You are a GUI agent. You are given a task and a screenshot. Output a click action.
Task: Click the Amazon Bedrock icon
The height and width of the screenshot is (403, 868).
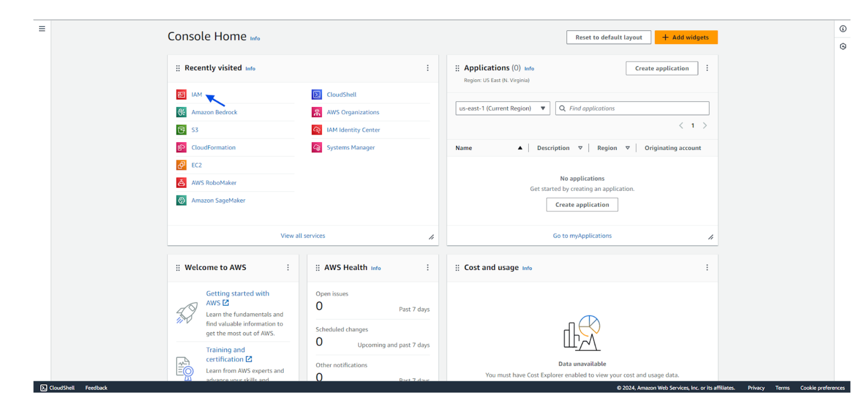coord(181,112)
